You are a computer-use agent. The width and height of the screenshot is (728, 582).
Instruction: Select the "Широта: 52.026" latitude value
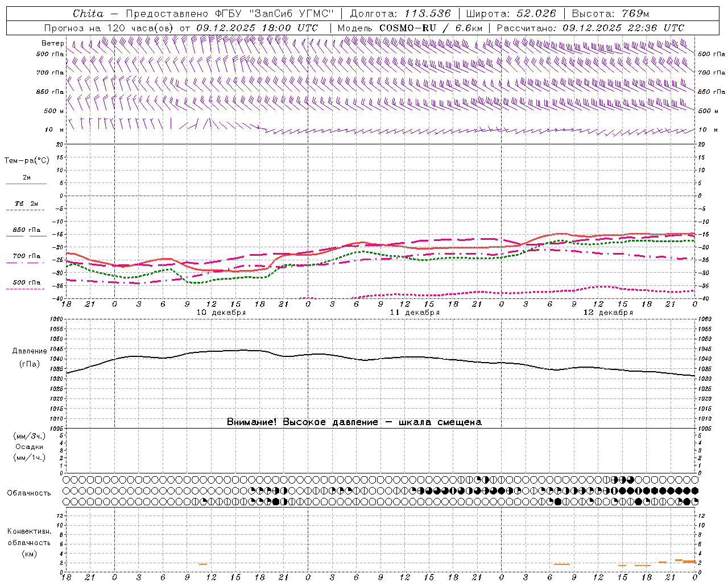tap(511, 14)
